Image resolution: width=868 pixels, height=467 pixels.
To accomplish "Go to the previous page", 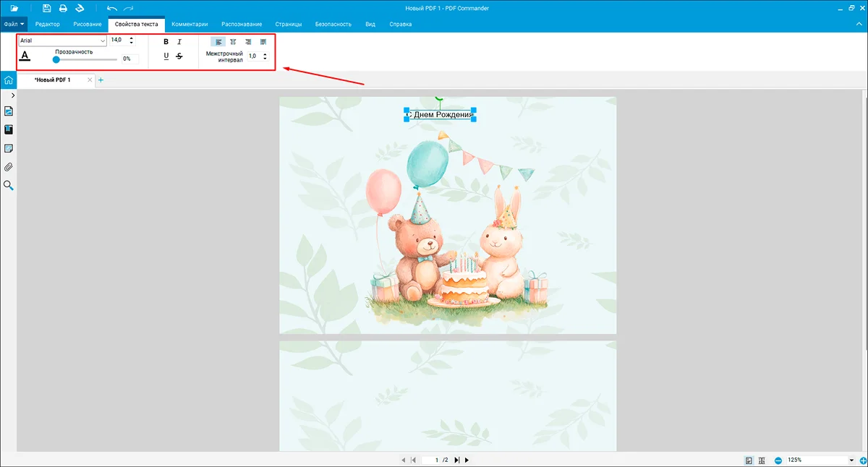I will coord(404,460).
